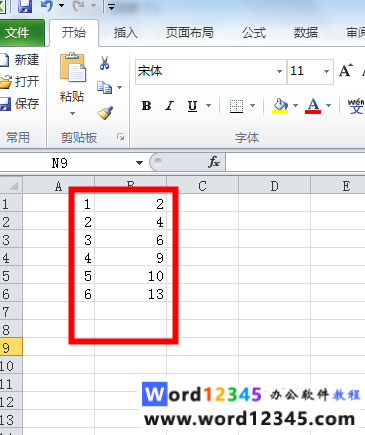Open Customize Quick Access Toolbar dropdown
This screenshot has height=435, width=365.
[111, 7]
